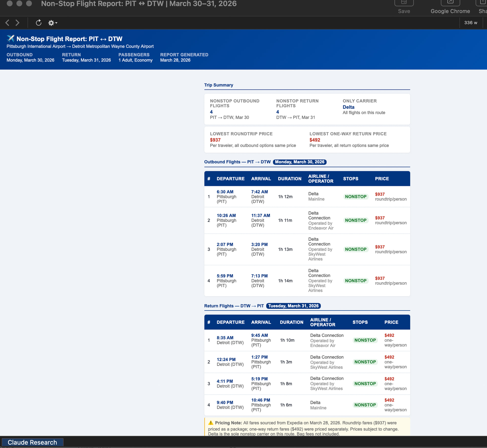Click the Delta only carrier link

[348, 107]
